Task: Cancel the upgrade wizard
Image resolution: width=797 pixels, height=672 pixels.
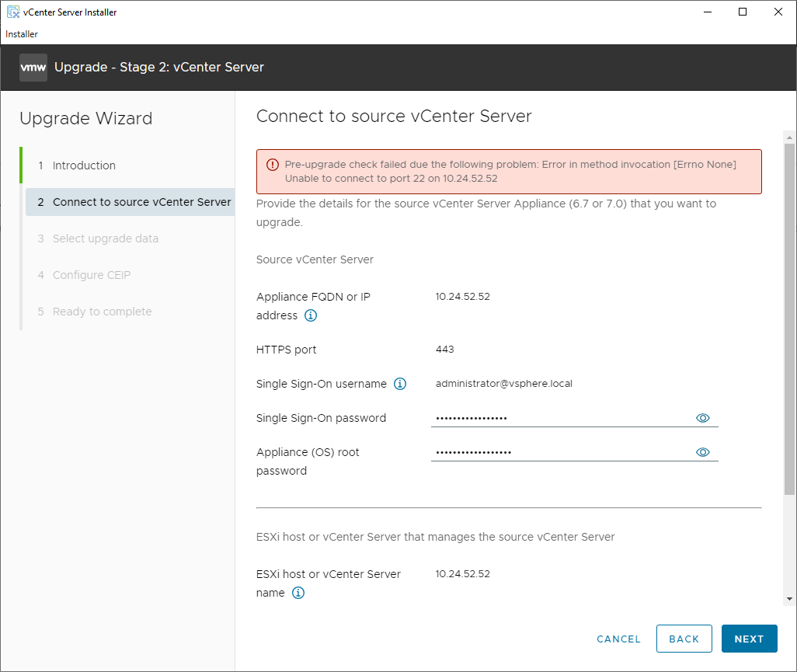Action: [x=618, y=639]
